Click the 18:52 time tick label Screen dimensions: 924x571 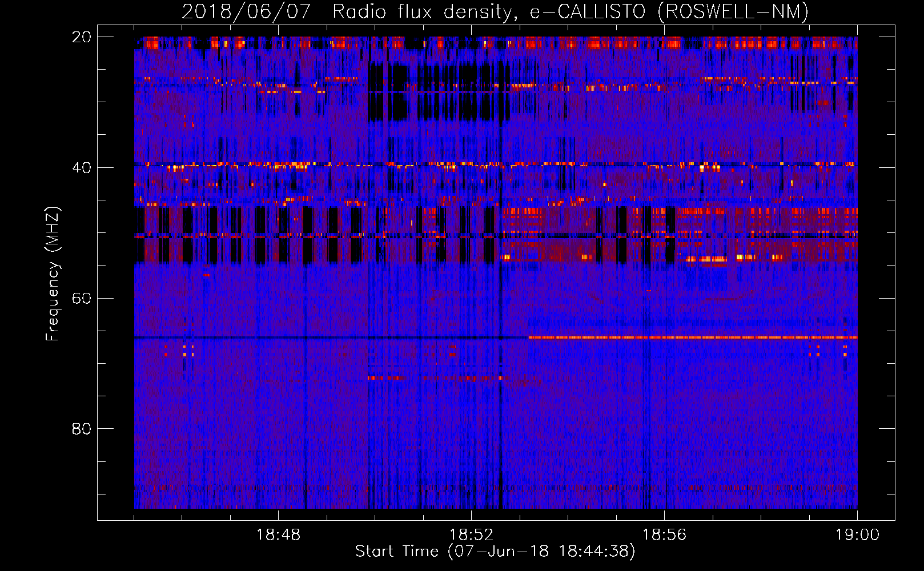(x=471, y=535)
